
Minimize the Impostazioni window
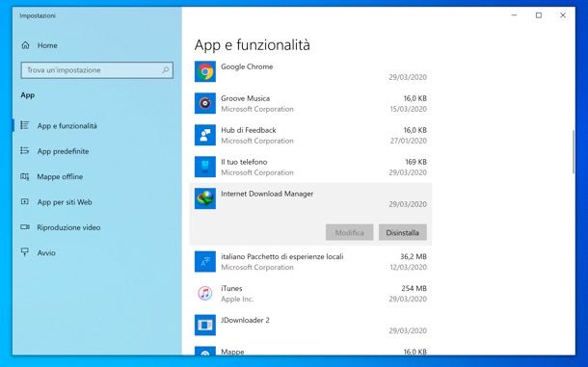[514, 15]
